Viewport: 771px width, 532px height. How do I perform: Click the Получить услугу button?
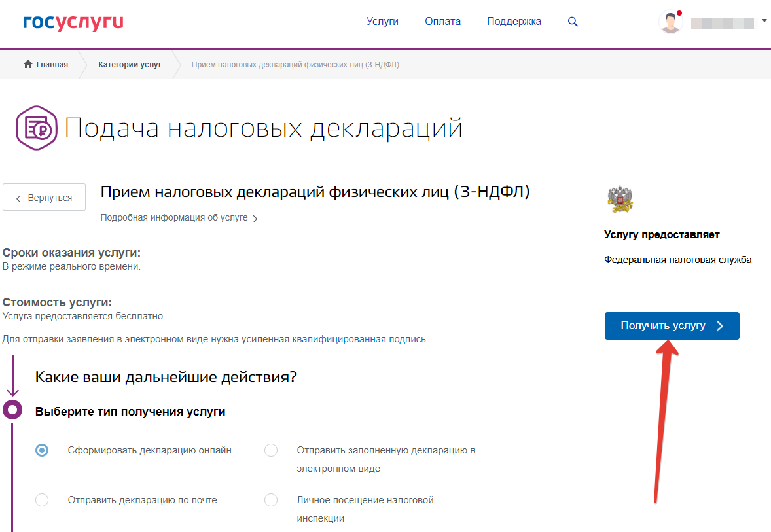pyautogui.click(x=672, y=325)
